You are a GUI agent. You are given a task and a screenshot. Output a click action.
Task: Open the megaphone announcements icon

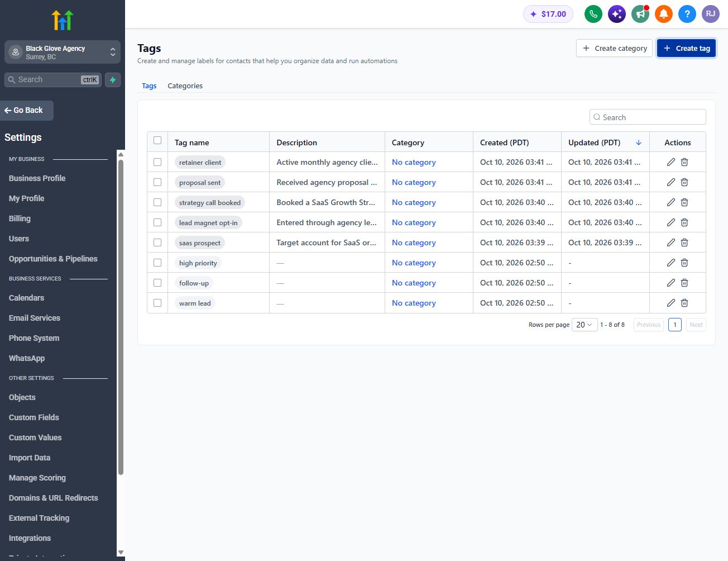coord(640,14)
